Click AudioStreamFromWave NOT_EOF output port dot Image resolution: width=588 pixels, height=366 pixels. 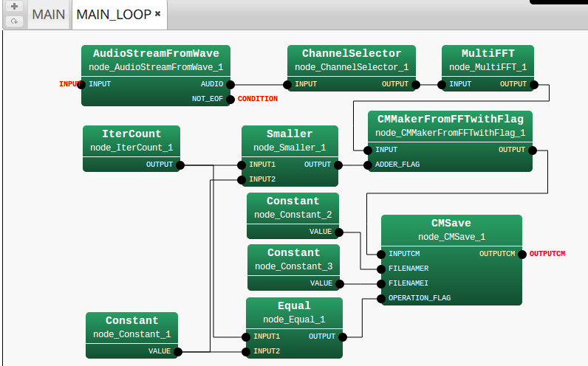[x=230, y=99]
